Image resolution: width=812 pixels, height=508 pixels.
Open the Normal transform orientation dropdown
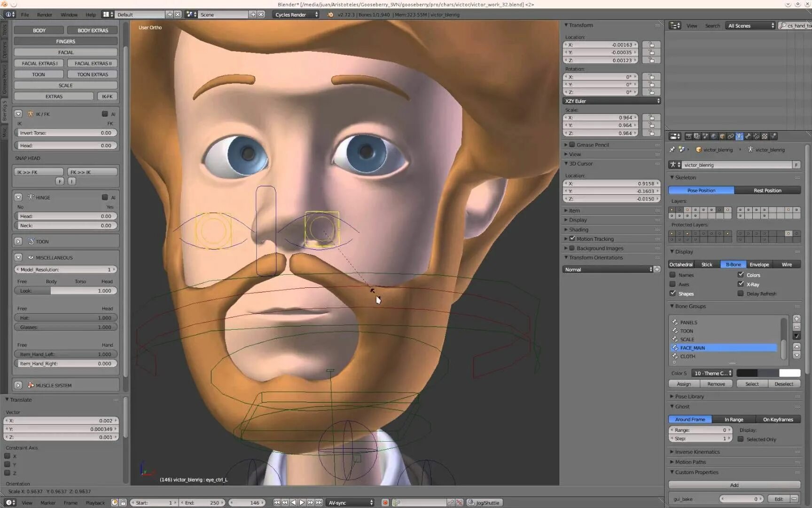point(608,270)
